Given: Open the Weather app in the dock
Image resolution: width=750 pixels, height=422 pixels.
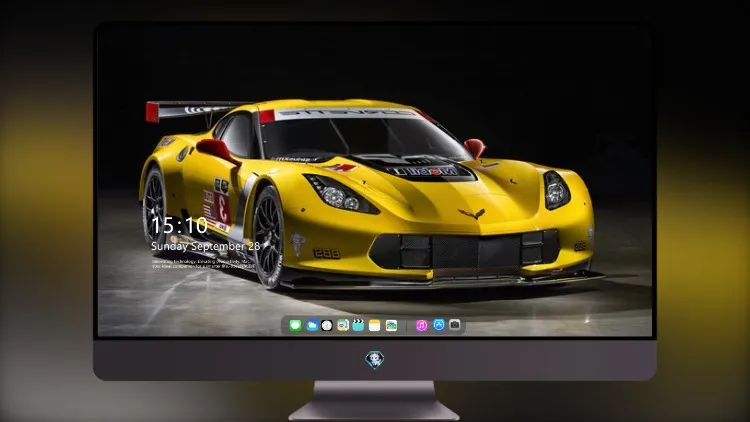Looking at the screenshot, I should tap(311, 325).
